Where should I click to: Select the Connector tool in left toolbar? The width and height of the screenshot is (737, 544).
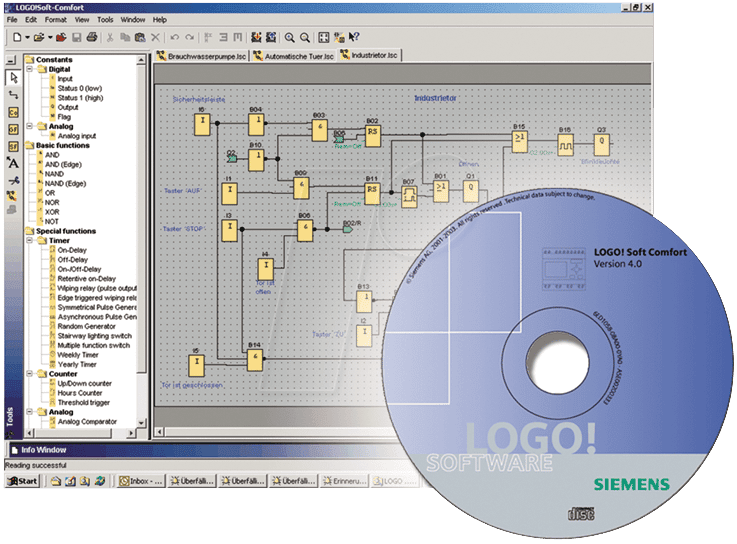click(13, 94)
